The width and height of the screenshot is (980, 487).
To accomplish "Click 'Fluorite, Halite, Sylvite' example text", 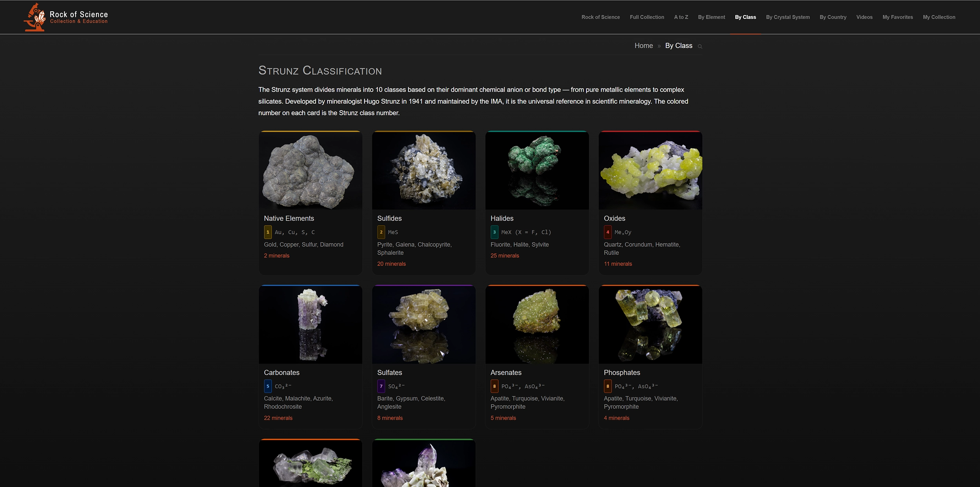I will [x=519, y=245].
